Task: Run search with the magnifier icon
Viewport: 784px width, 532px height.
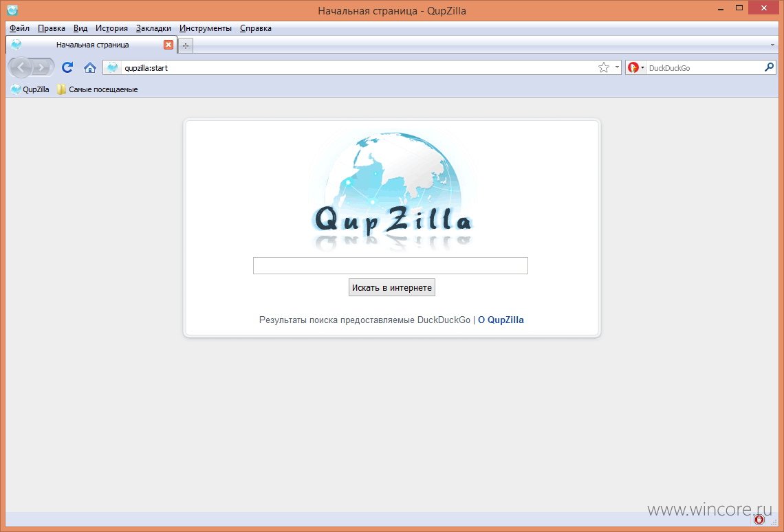Action: coord(769,67)
